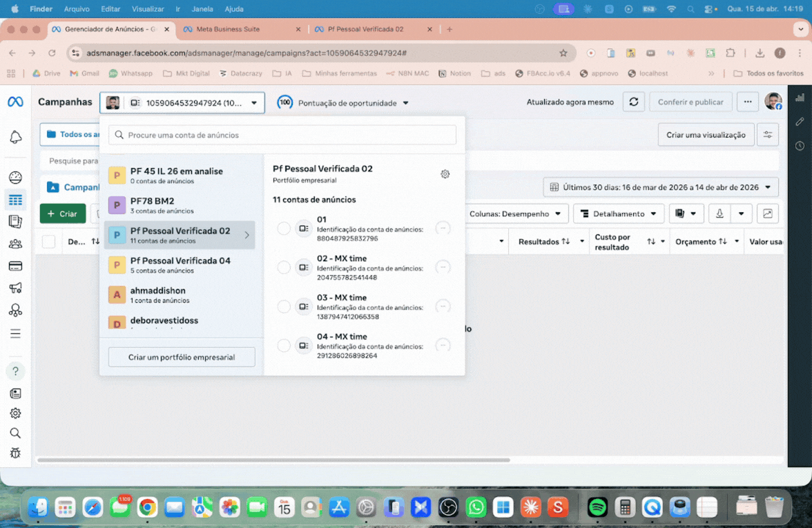812x528 pixels.
Task: Open the Arquivo menu in menu bar
Action: pos(76,9)
